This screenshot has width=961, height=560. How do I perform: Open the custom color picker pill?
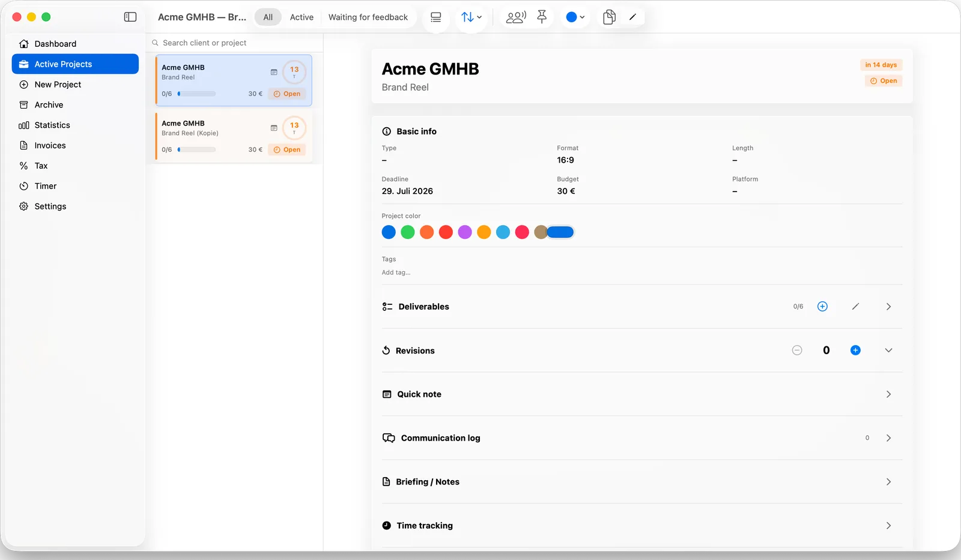(x=561, y=232)
